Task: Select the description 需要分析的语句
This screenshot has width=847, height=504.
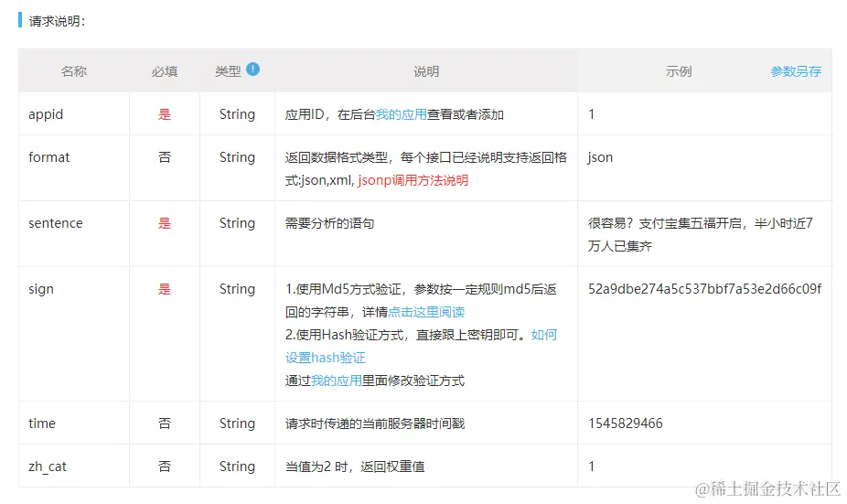Action: (x=329, y=223)
